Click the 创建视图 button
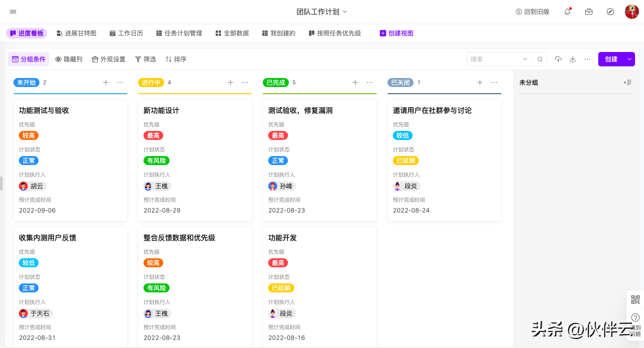The width and height of the screenshot is (644, 348). [x=396, y=33]
